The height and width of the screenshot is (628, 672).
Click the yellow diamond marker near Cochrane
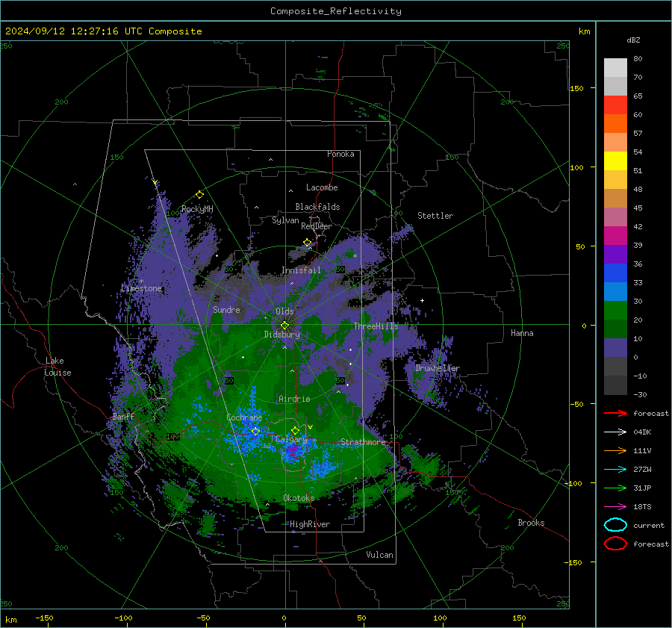[x=256, y=431]
